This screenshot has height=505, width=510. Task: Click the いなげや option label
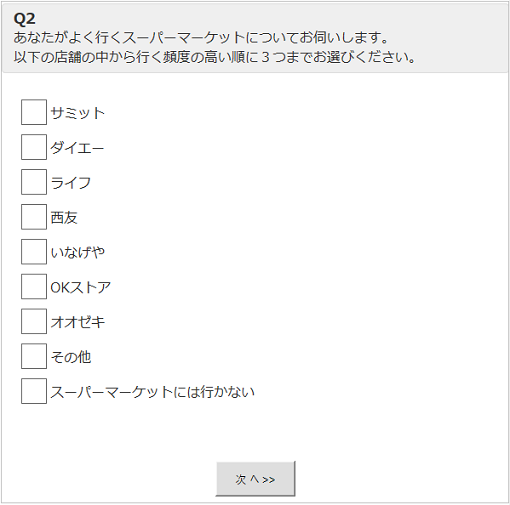78,252
